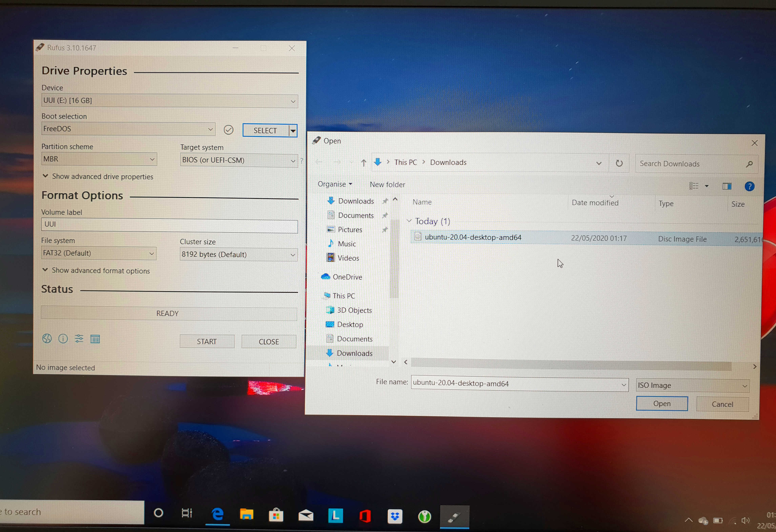Select OneDrive in navigation pane
Image resolution: width=776 pixels, height=532 pixels.
[x=347, y=277]
